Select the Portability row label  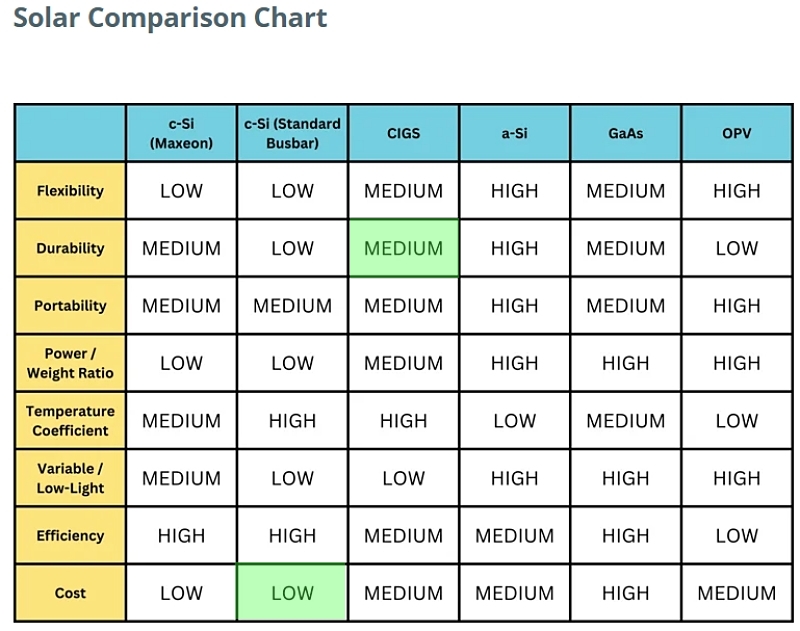(x=70, y=306)
